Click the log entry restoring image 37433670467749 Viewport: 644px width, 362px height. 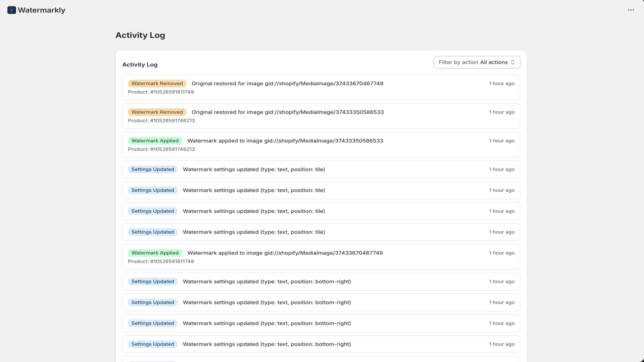(x=321, y=87)
